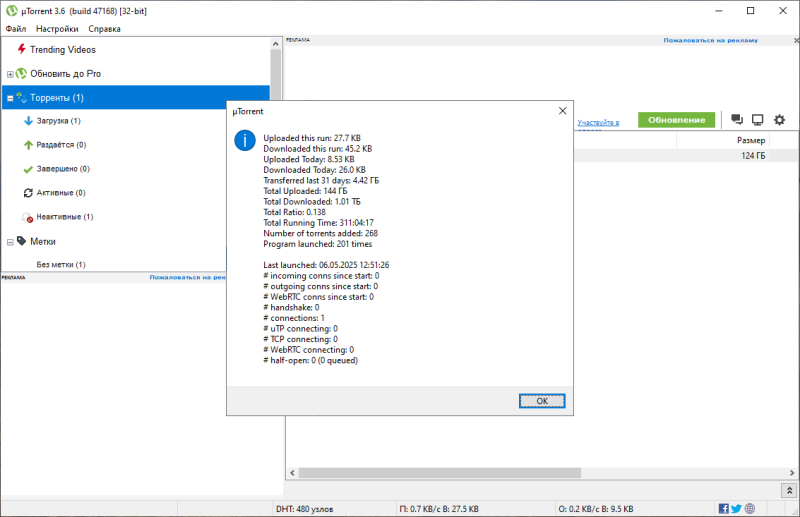Expand the Обновить до Pro node
This screenshot has width=800, height=517.
pyautogui.click(x=10, y=74)
